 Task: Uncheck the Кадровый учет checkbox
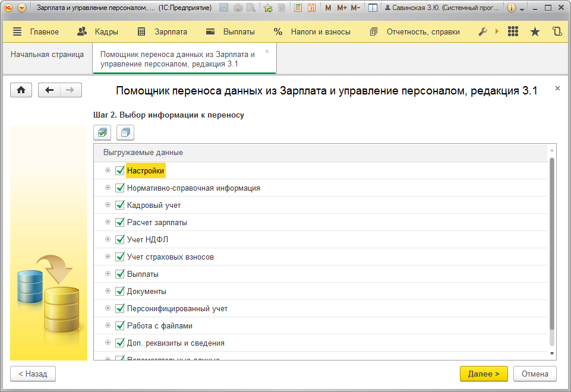click(120, 205)
